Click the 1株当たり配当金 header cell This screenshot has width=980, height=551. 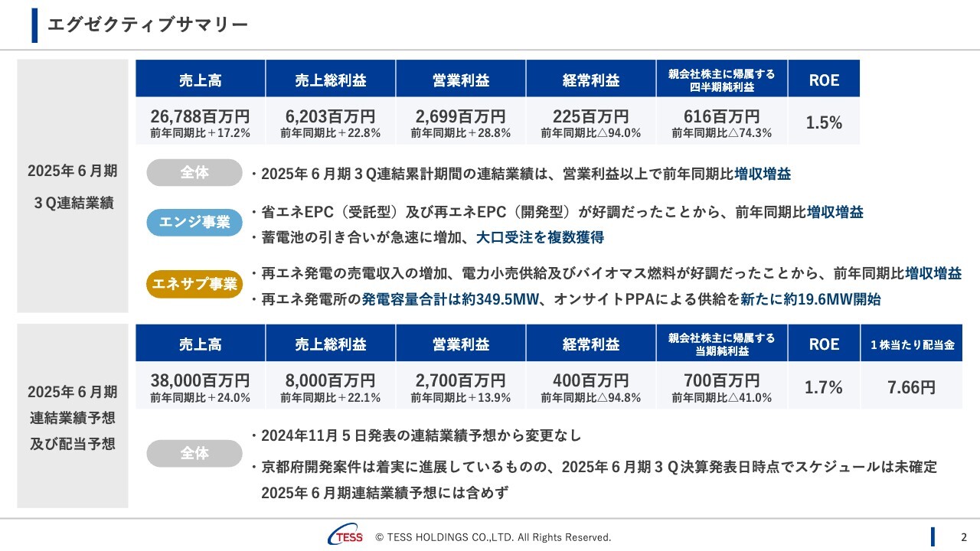(912, 344)
